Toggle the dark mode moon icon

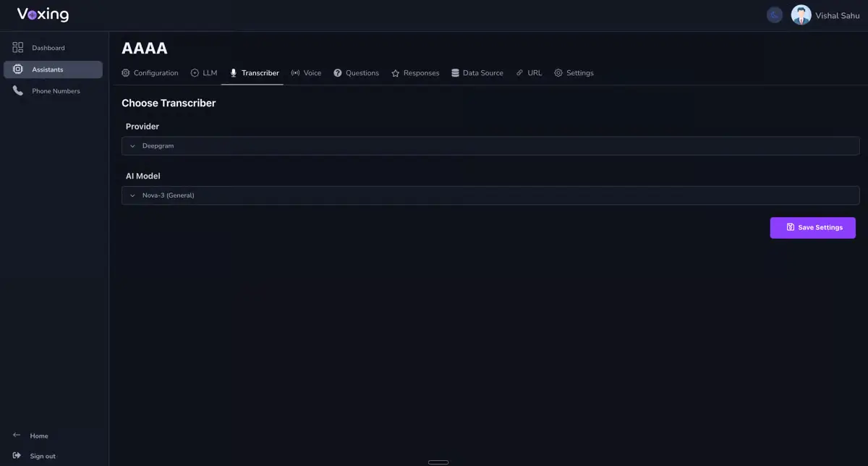pos(775,14)
